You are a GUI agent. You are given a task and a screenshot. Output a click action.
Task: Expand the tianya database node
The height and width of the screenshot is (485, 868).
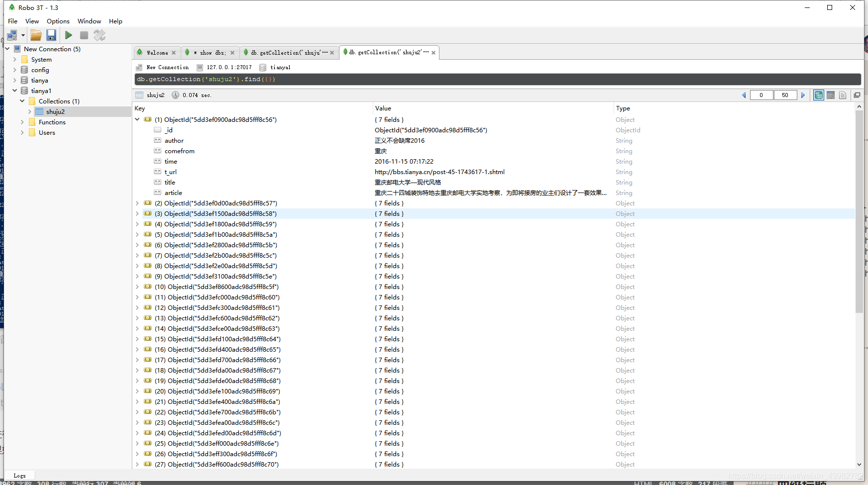[x=15, y=80]
